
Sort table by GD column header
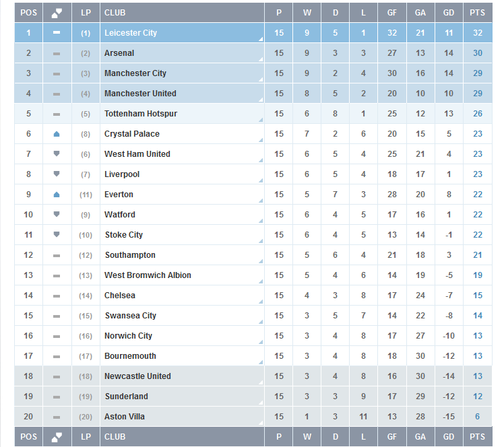pos(449,13)
